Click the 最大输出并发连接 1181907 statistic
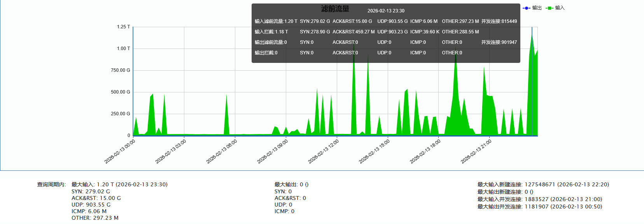 tap(539, 207)
